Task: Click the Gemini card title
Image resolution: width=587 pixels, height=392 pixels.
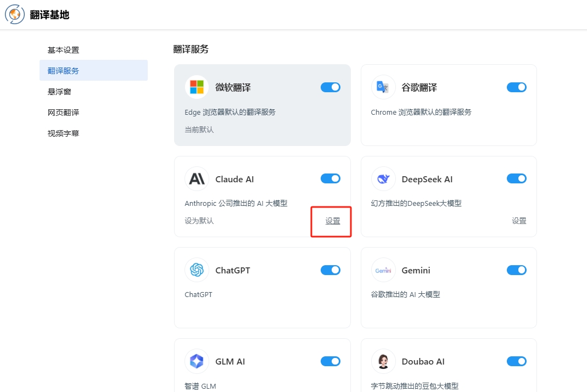Action: pos(416,270)
